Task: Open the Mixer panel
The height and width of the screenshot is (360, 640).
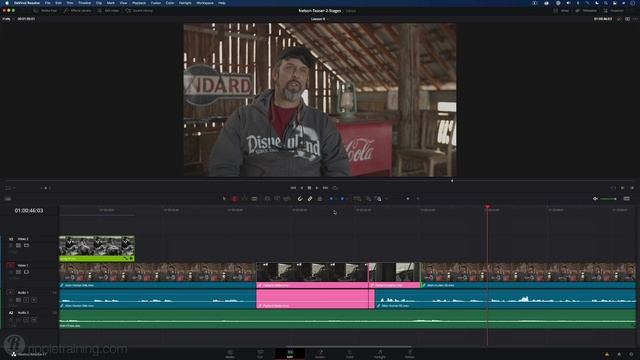Action: coord(562,11)
